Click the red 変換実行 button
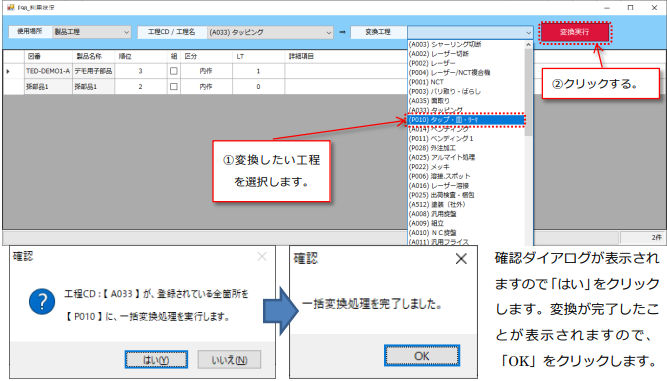667x381 pixels. pyautogui.click(x=575, y=32)
